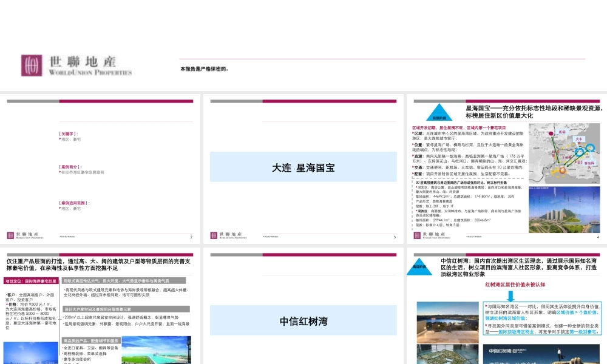Click the aerial towers photo on slide 4
This screenshot has width=607, height=364.
click(x=564, y=209)
